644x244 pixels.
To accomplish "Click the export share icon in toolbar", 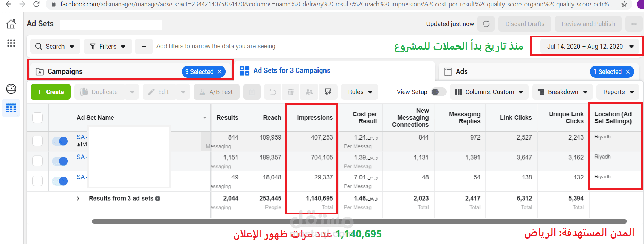I will [328, 92].
